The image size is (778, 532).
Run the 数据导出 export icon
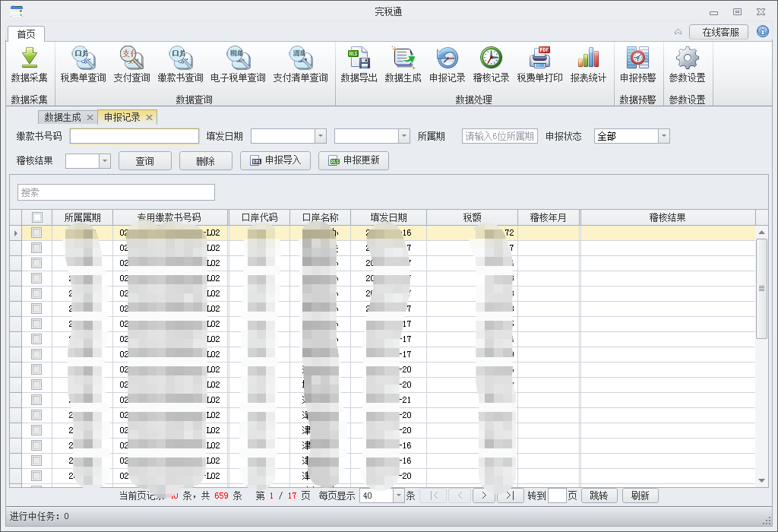point(359,65)
